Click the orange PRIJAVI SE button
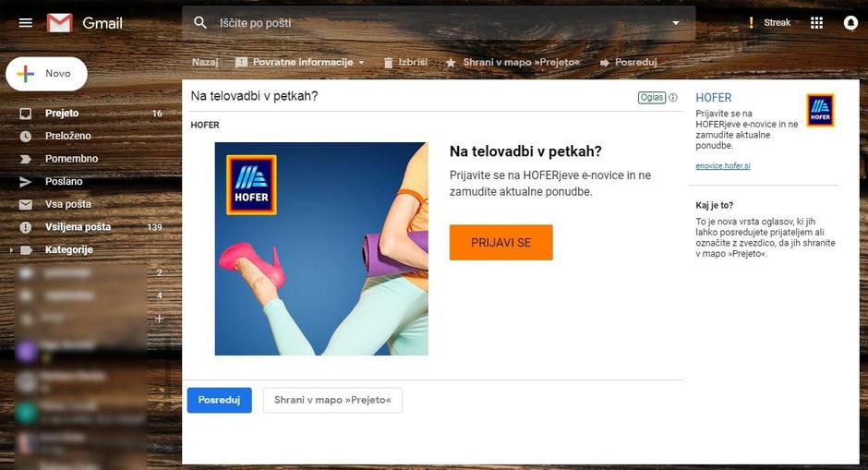Image resolution: width=868 pixels, height=470 pixels. 501,243
